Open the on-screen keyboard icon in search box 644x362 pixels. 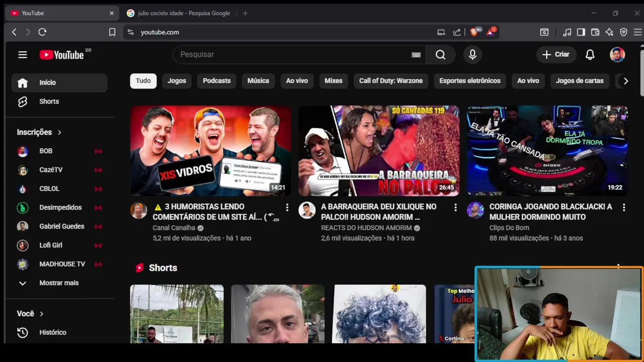[416, 55]
